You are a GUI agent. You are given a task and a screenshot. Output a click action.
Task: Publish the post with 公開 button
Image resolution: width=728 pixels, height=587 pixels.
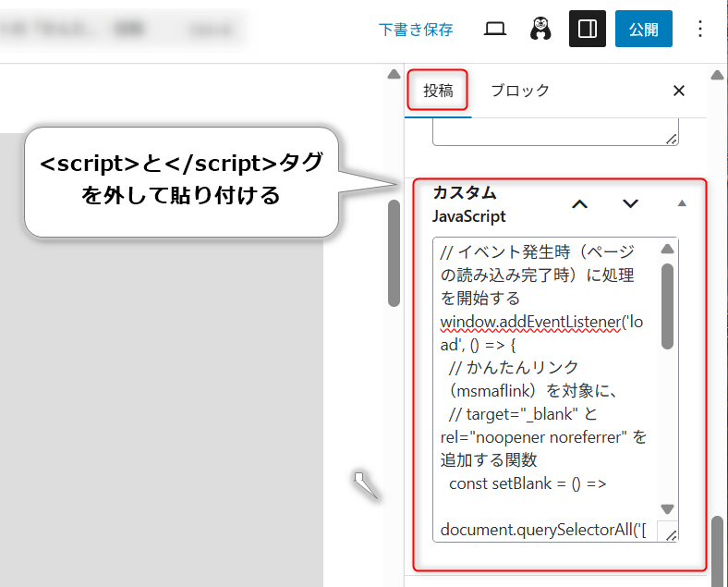coord(644,29)
